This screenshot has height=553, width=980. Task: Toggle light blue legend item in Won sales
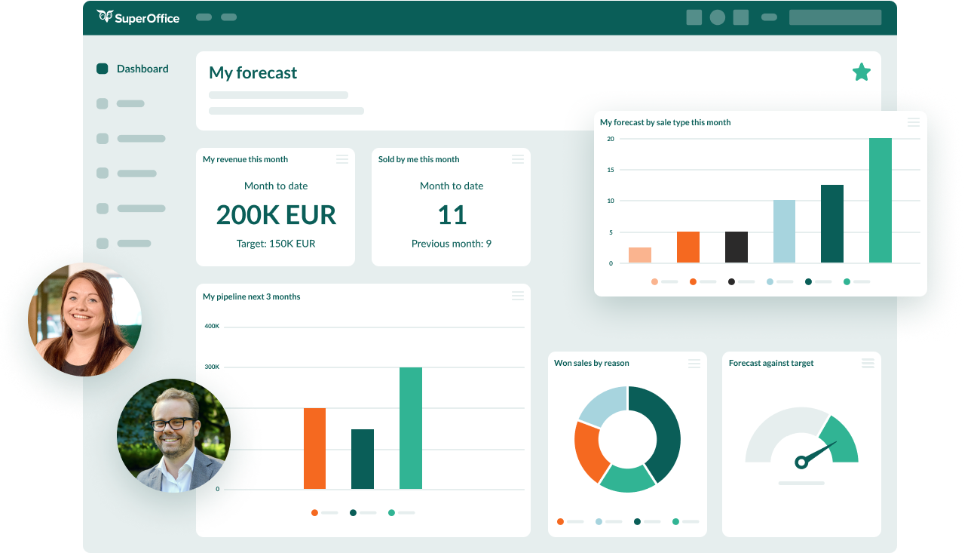tap(599, 521)
